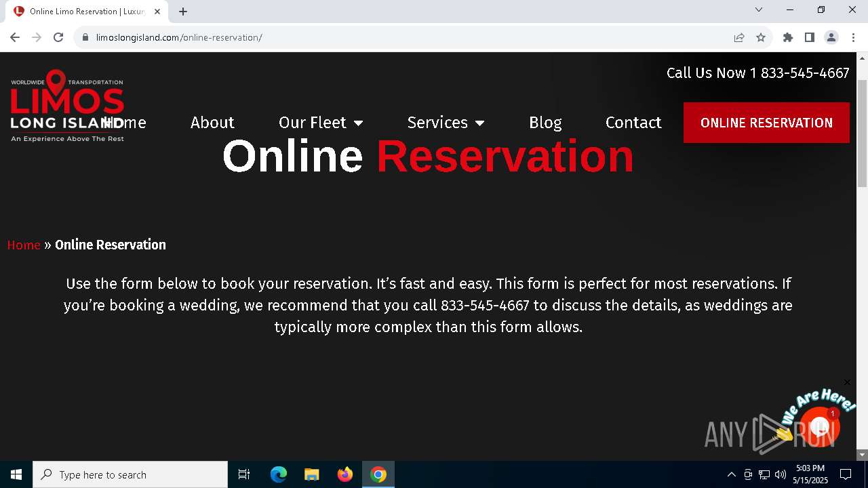Open notifications center icon
Viewport: 868px width, 488px height.
pos(846,474)
